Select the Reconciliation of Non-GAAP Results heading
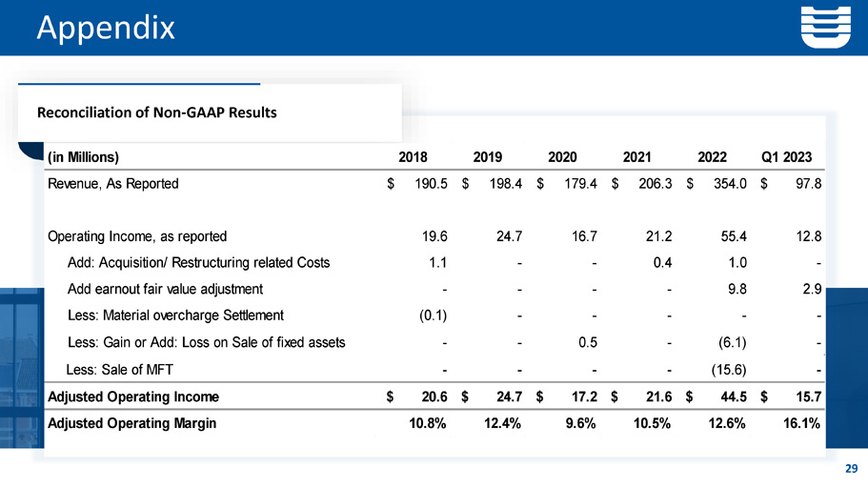 point(156,112)
